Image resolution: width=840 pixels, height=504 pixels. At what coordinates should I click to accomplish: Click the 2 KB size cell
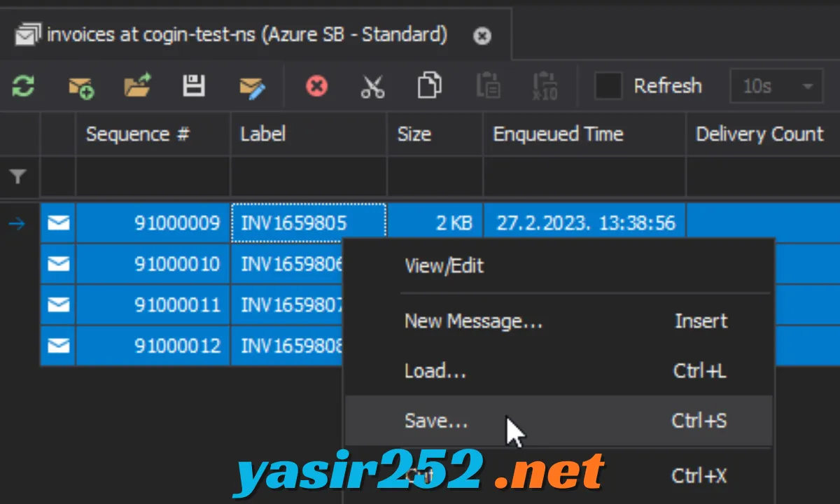click(x=435, y=223)
